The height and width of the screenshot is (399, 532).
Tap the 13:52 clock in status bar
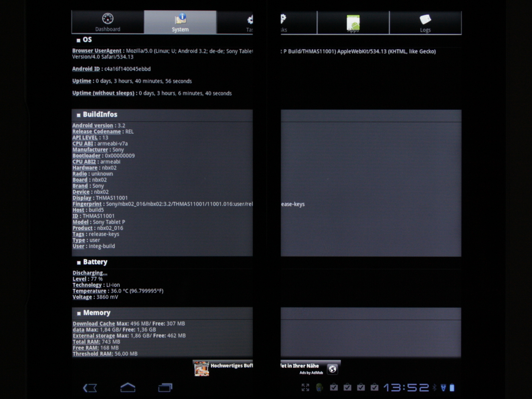(x=406, y=387)
